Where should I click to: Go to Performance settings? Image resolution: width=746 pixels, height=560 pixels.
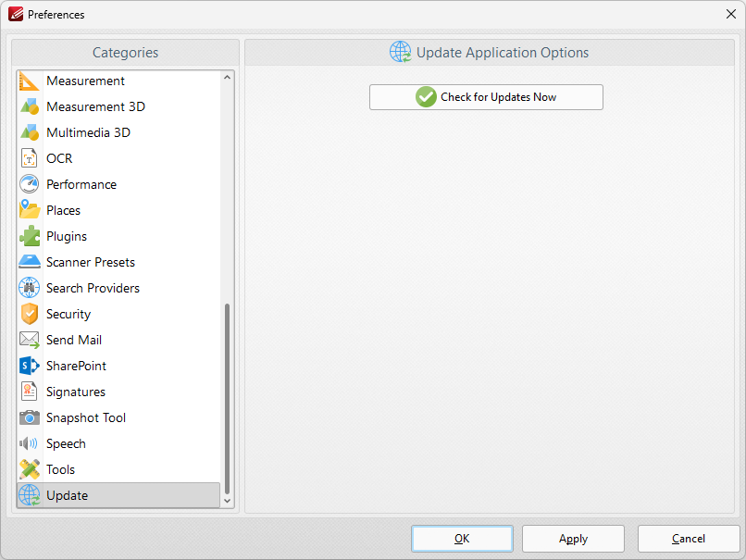pyautogui.click(x=118, y=184)
